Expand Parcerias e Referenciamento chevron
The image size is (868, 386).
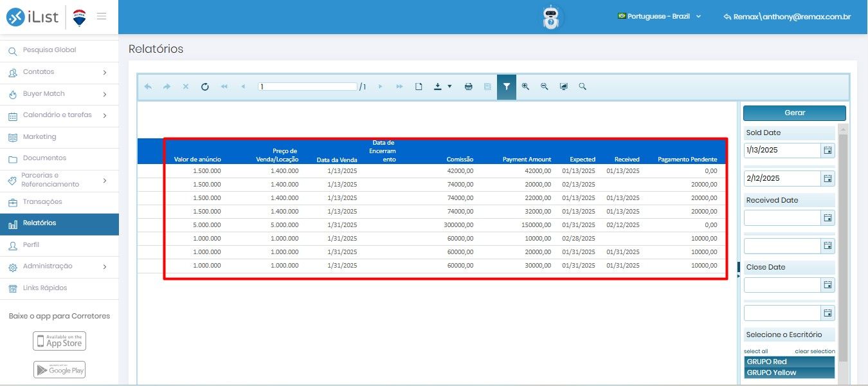105,181
